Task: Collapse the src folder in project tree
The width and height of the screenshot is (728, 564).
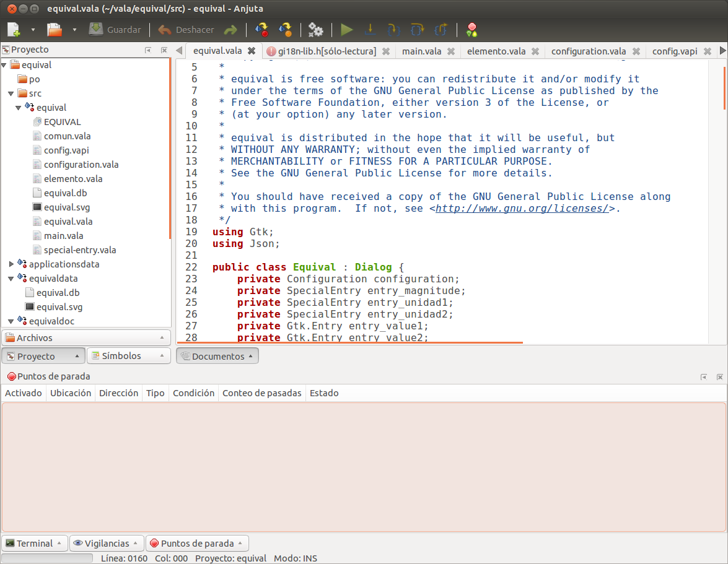Action: pyautogui.click(x=11, y=93)
